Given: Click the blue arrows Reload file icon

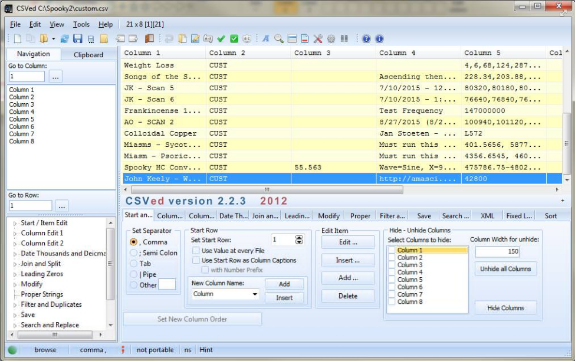Looking at the screenshot, I should pyautogui.click(x=65, y=39).
